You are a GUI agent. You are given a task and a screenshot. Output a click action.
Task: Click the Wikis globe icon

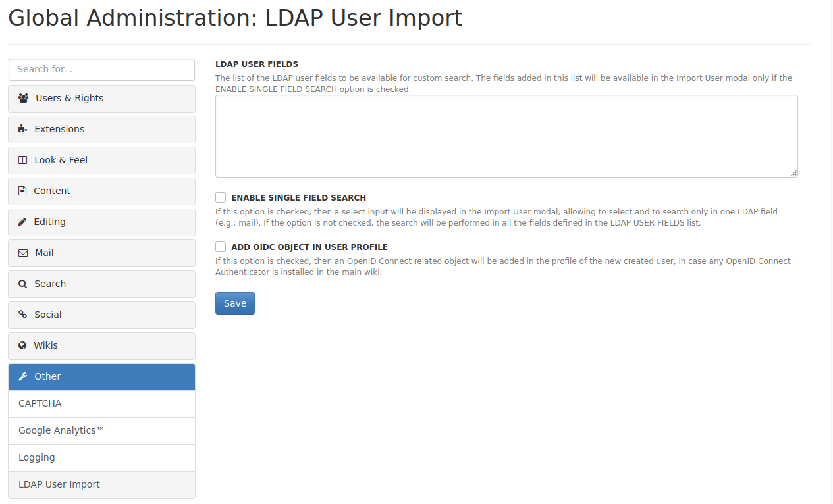[23, 345]
